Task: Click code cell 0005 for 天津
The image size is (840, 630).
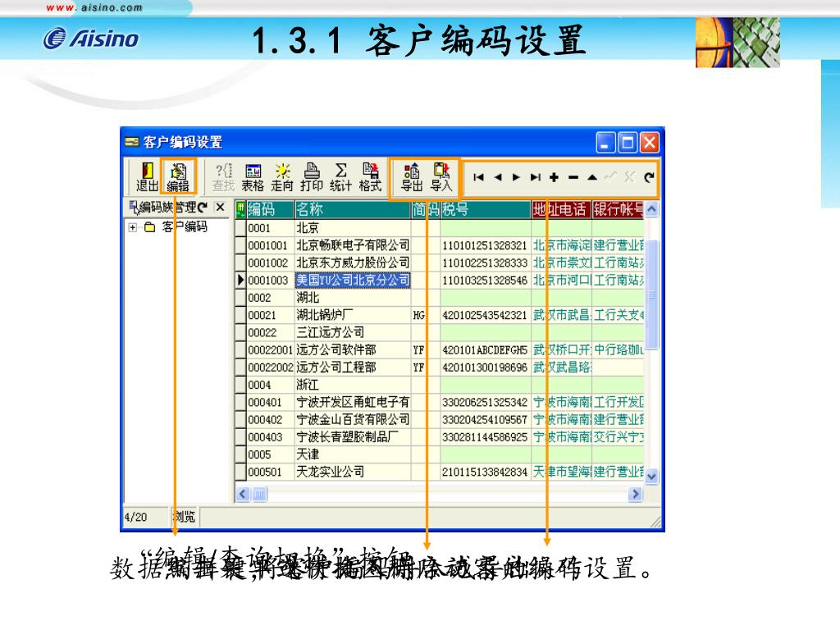Action: pos(270,454)
